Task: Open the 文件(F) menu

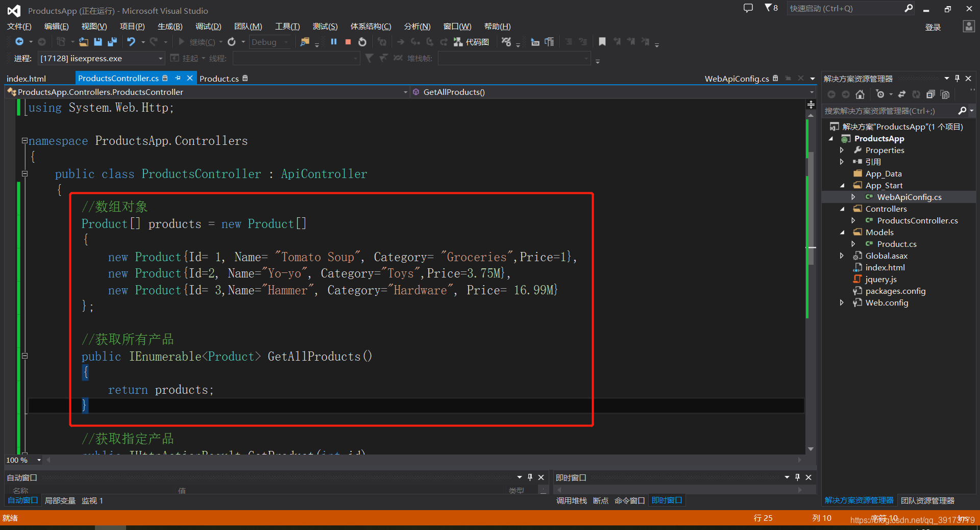Action: pyautogui.click(x=19, y=27)
